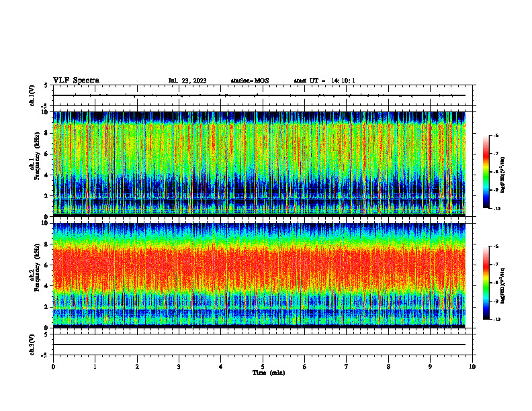The image size is (532, 411).
Task: Click the ch.1 spectrogram panel
Action: click(259, 164)
